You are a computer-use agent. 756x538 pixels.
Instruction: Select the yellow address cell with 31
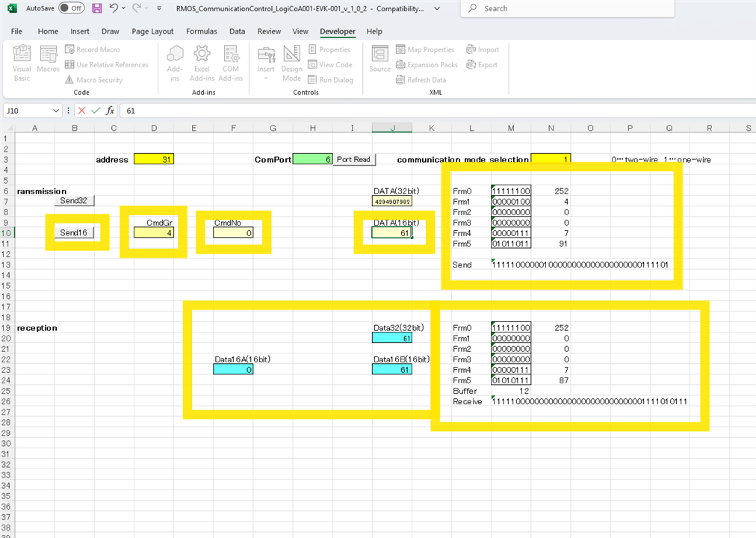154,159
